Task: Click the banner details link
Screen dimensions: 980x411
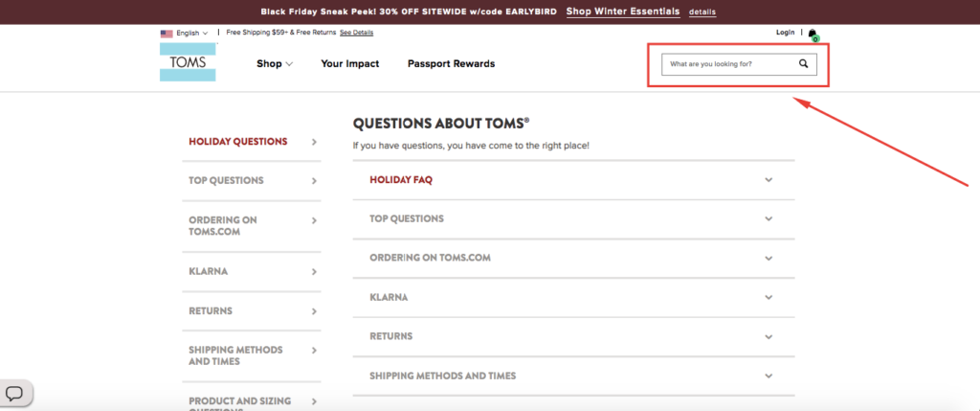Action: (702, 11)
